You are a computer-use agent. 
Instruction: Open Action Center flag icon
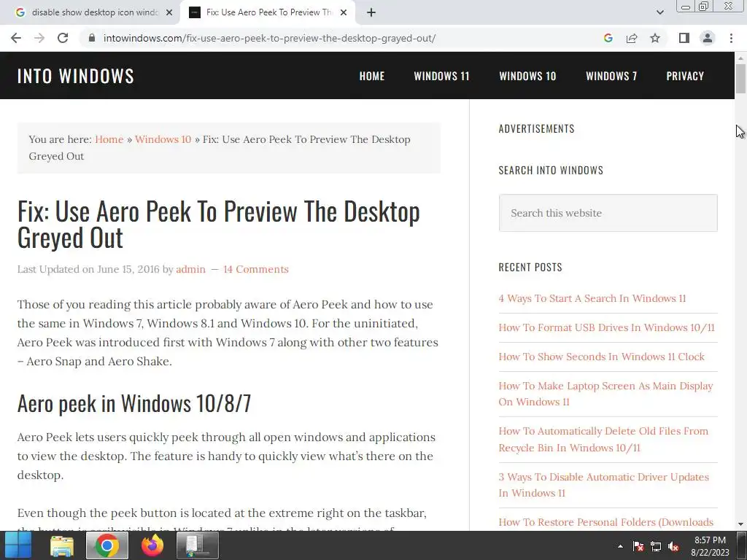638,546
